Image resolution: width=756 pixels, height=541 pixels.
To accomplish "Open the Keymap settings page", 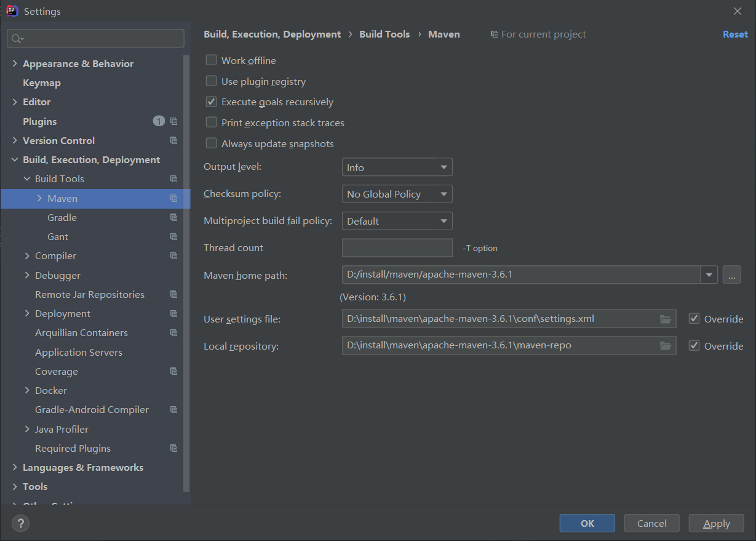I will click(41, 82).
